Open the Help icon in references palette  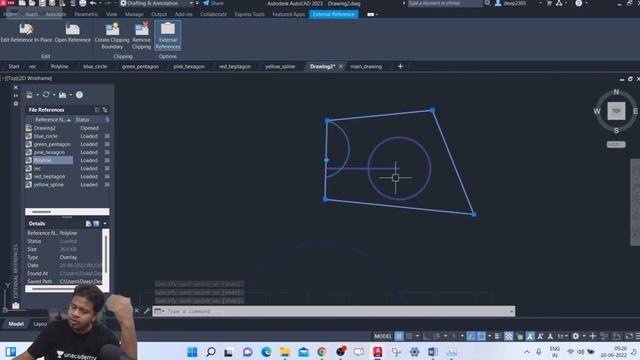point(79,95)
